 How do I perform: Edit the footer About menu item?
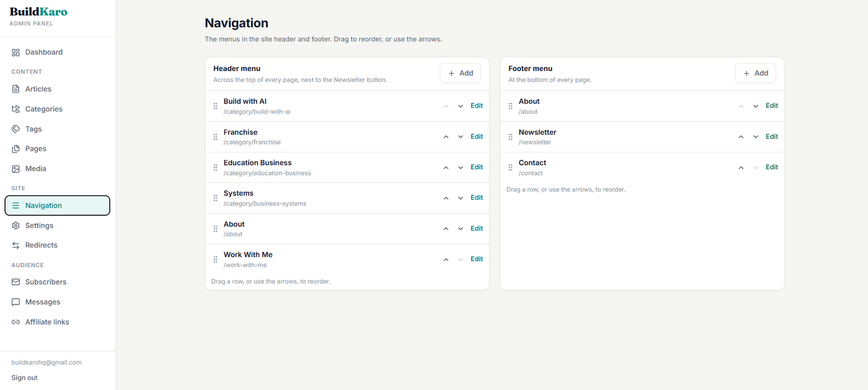coord(771,106)
